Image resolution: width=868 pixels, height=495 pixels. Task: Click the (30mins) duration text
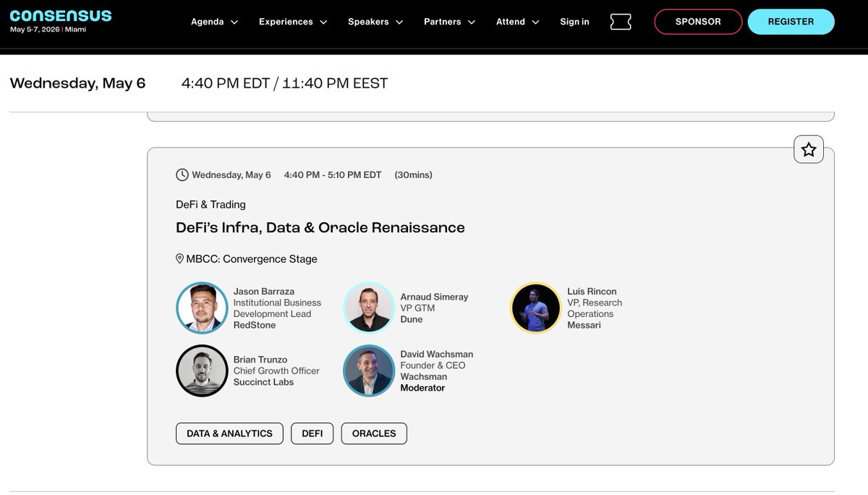pyautogui.click(x=413, y=174)
